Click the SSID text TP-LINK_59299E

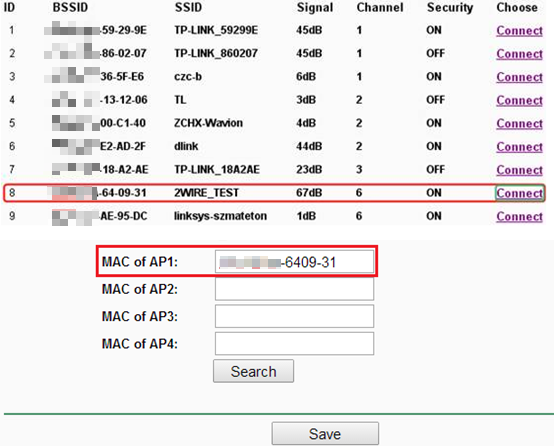(x=216, y=30)
